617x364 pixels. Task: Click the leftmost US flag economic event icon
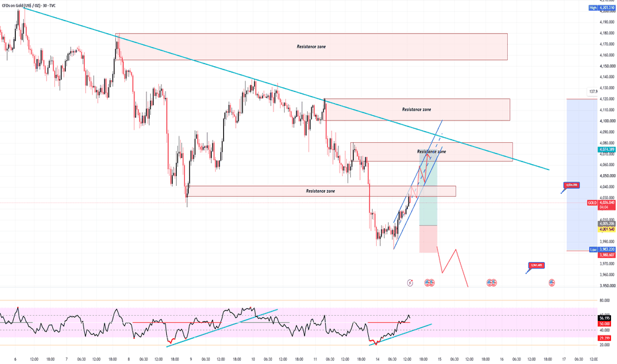pos(428,283)
